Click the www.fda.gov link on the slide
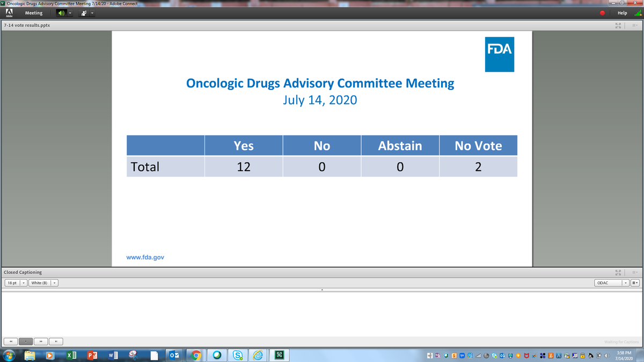 145,257
